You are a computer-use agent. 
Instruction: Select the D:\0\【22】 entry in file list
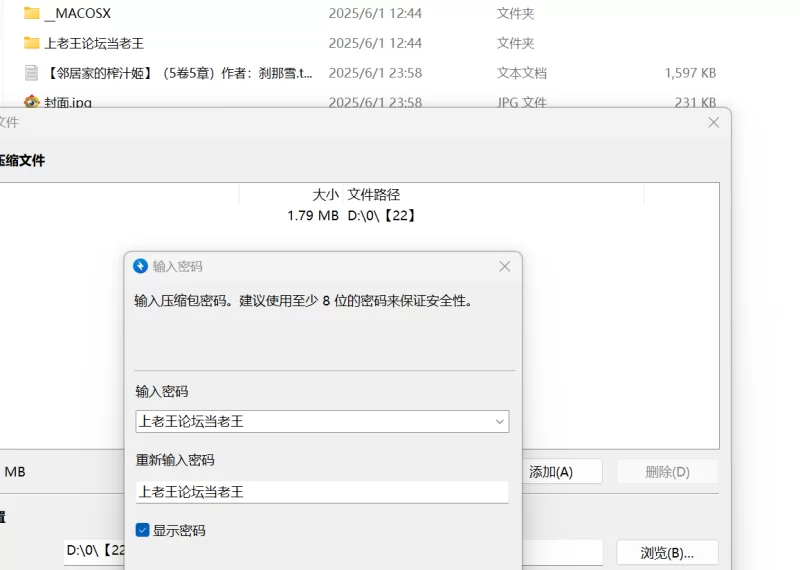tap(381, 215)
